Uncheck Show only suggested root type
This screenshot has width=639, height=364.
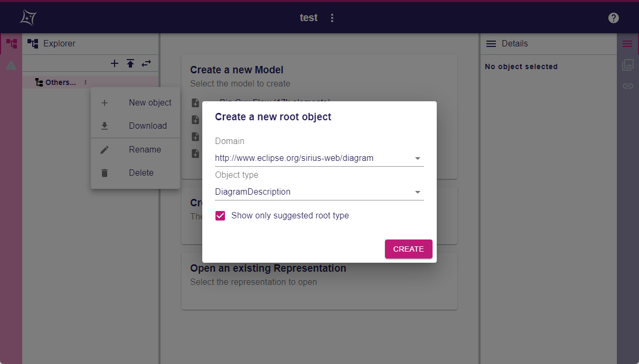point(220,215)
